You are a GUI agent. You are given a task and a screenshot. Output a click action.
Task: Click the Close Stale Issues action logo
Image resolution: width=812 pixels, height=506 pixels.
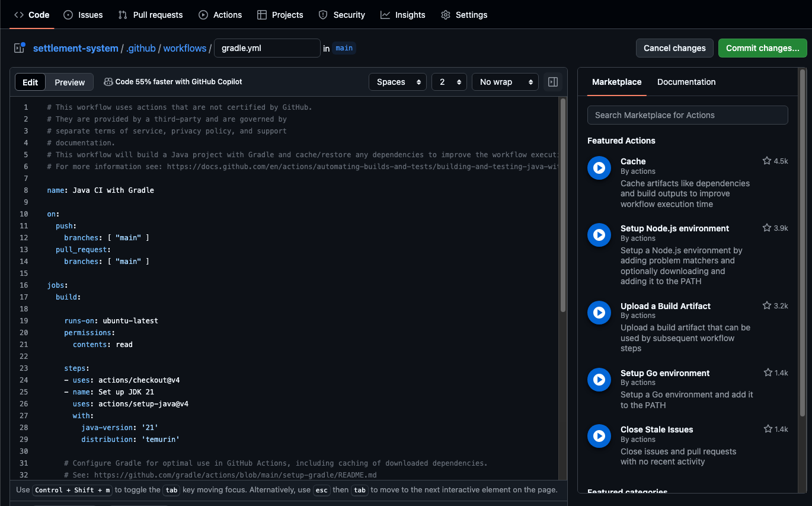click(599, 436)
